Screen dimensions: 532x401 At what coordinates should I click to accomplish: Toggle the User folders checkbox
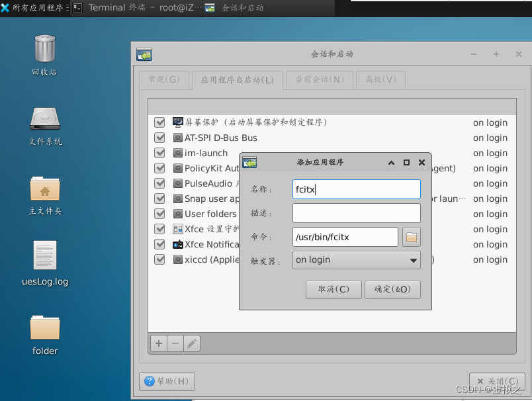point(159,214)
